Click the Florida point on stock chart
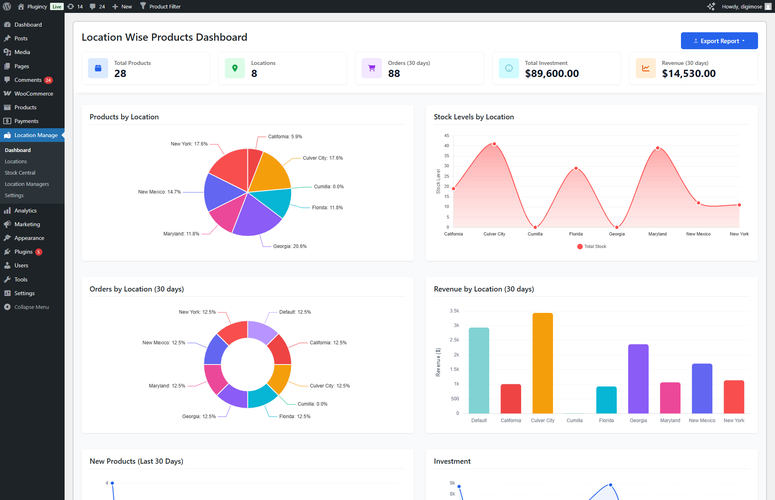The image size is (775, 500). point(576,168)
